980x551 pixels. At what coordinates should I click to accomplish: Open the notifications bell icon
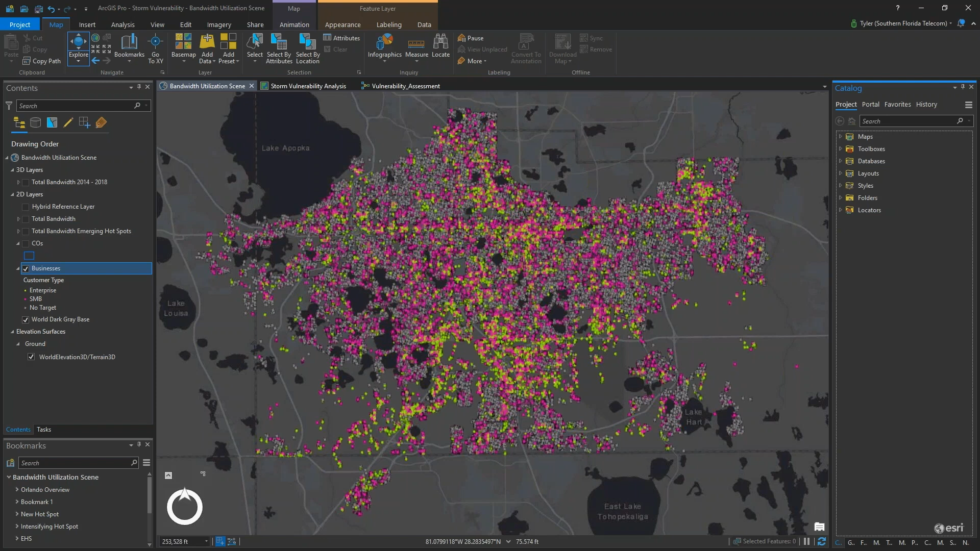coord(961,23)
